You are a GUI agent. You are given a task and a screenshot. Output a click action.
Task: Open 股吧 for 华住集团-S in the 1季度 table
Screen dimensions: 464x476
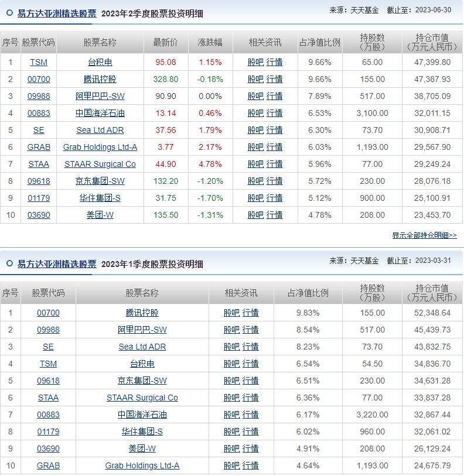[231, 432]
